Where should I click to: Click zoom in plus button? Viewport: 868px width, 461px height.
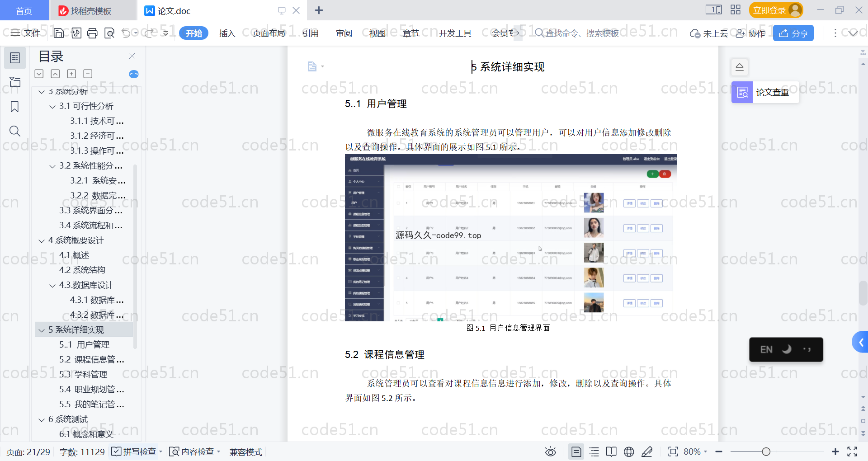point(835,452)
